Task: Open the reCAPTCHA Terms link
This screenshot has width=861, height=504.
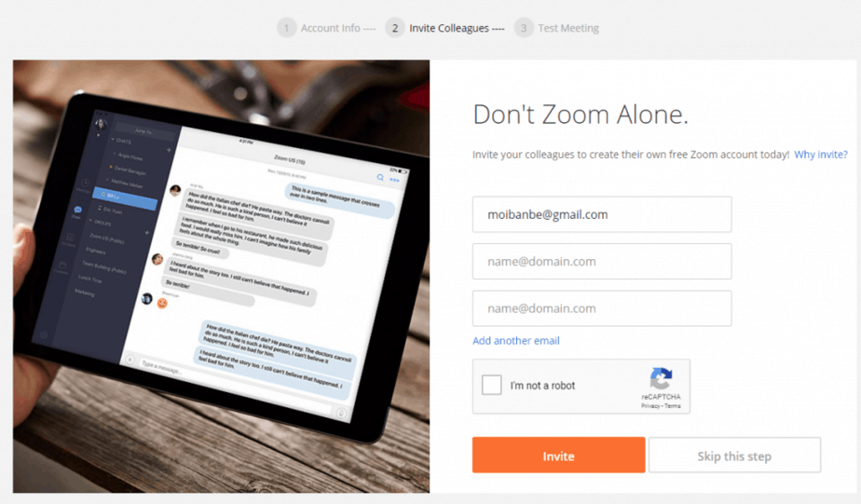Action: (x=673, y=406)
